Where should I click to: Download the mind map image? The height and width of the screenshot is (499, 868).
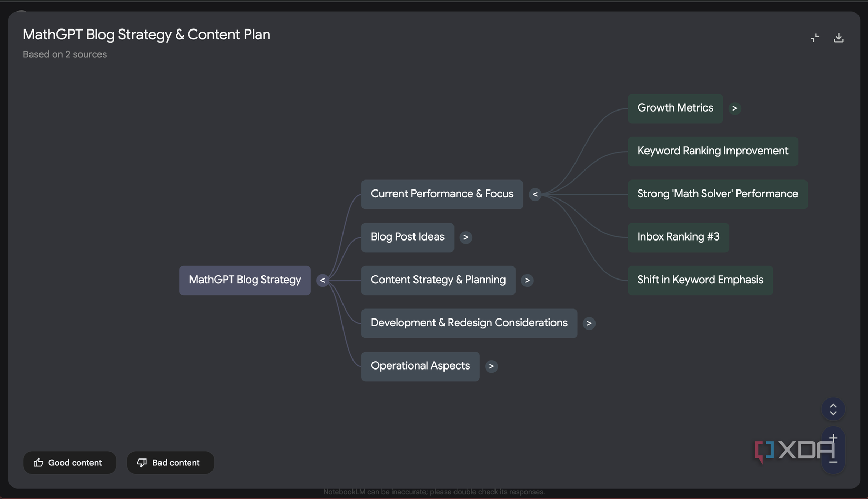pyautogui.click(x=839, y=38)
